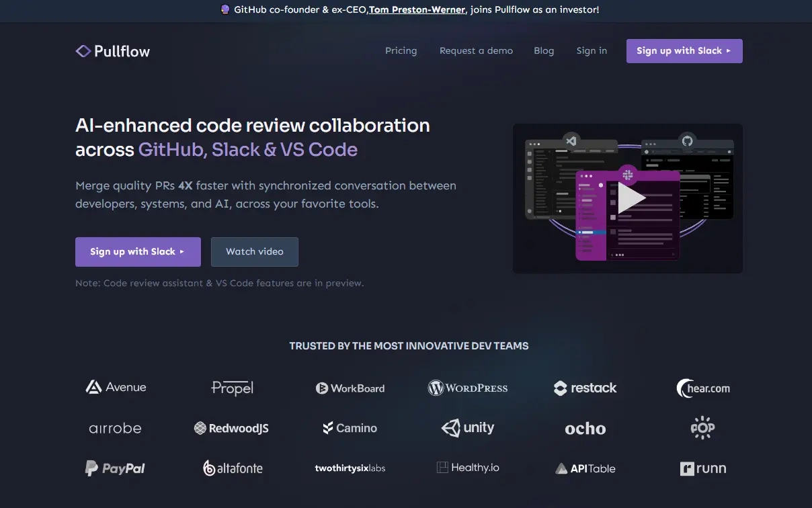Click the airrobe logo

[x=116, y=428]
